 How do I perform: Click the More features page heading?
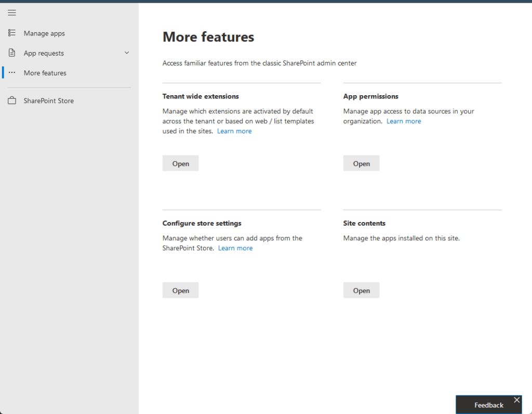click(x=208, y=37)
